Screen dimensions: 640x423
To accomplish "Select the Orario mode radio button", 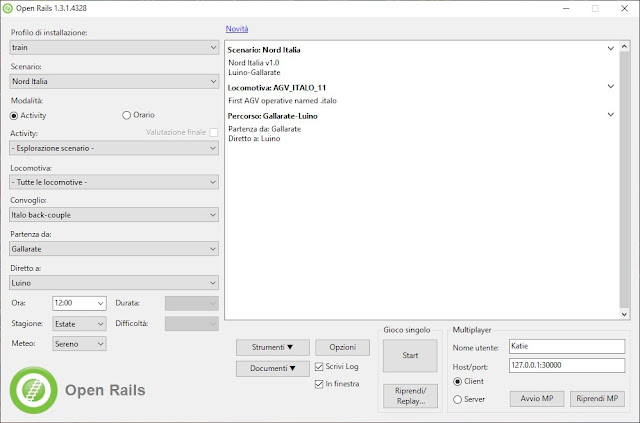I will click(126, 115).
